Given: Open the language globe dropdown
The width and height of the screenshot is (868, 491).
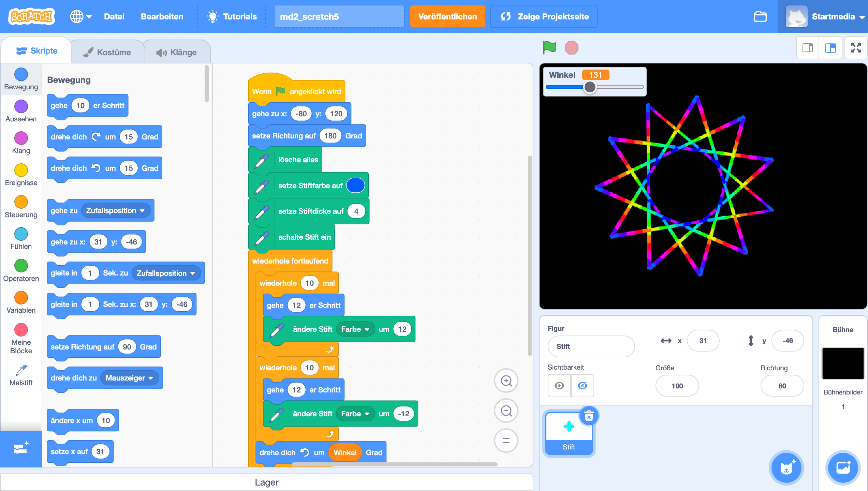Looking at the screenshot, I should (x=81, y=16).
